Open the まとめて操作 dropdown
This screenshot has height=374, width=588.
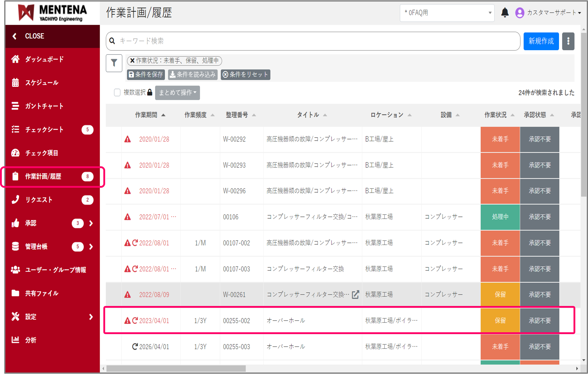pyautogui.click(x=177, y=93)
